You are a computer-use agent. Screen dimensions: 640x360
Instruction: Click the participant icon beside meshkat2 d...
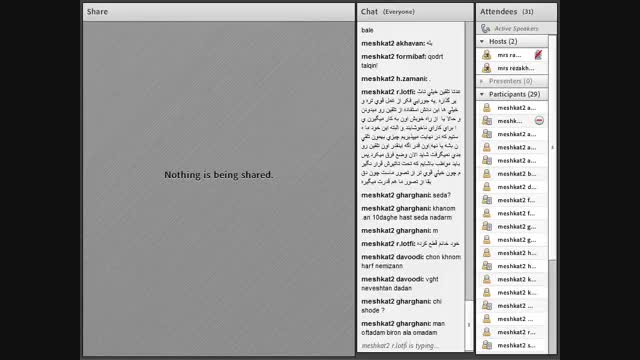pos(487,187)
